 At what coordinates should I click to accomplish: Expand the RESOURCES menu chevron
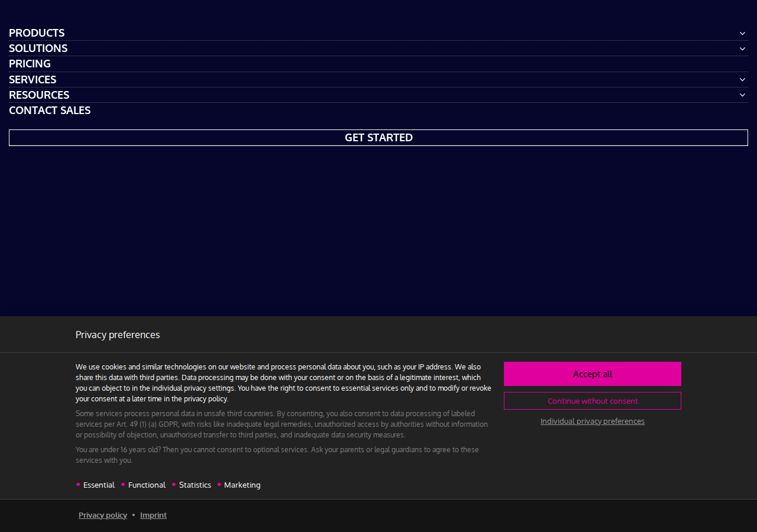click(x=742, y=95)
